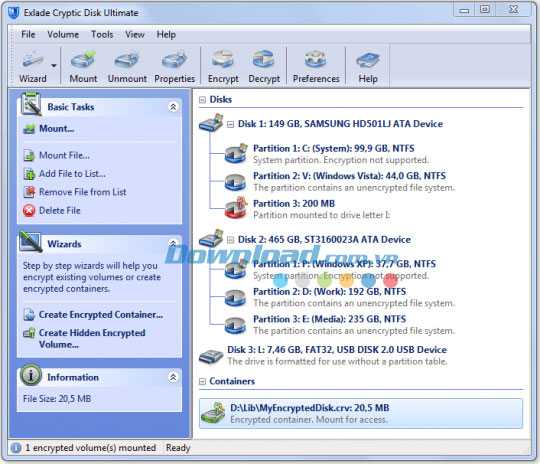The height and width of the screenshot is (464, 540).
Task: Click Add File to List... link
Action: click(72, 174)
